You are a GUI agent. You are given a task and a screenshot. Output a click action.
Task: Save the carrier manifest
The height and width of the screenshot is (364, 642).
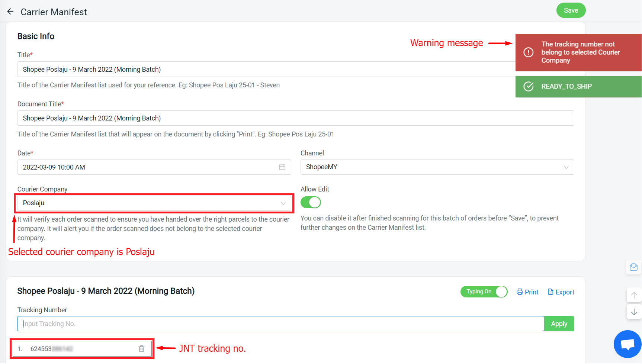click(571, 10)
